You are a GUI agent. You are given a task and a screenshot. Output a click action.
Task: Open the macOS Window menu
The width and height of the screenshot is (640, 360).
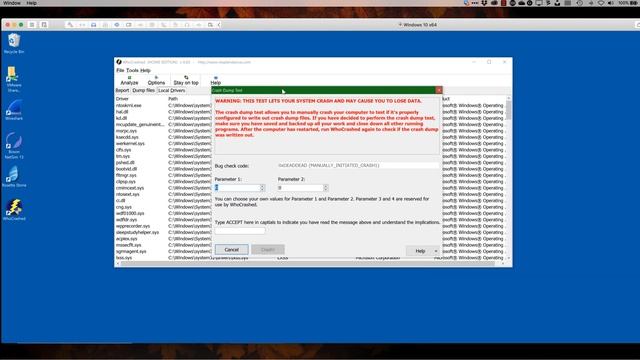coord(12,3)
